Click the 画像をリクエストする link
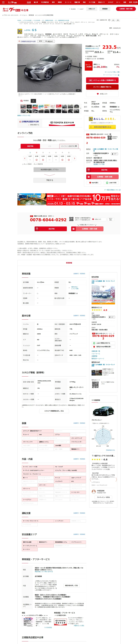The image size is (138, 644). [24, 115]
